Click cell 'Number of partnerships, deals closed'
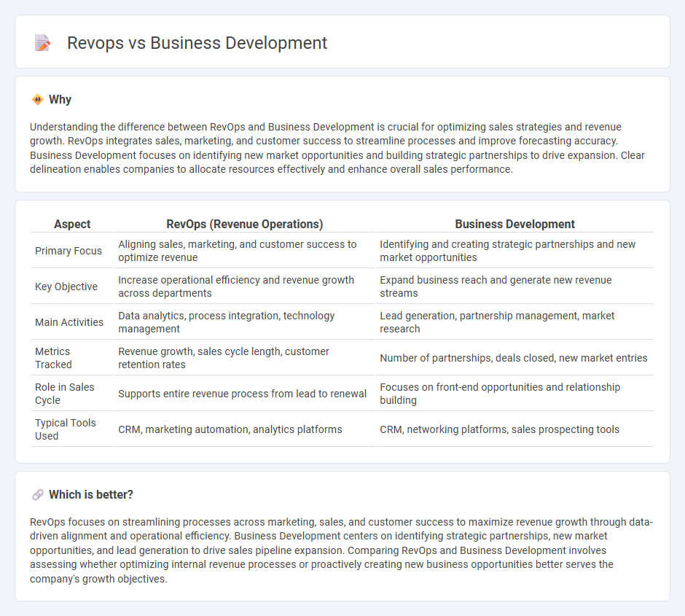685x616 pixels. [x=514, y=358]
